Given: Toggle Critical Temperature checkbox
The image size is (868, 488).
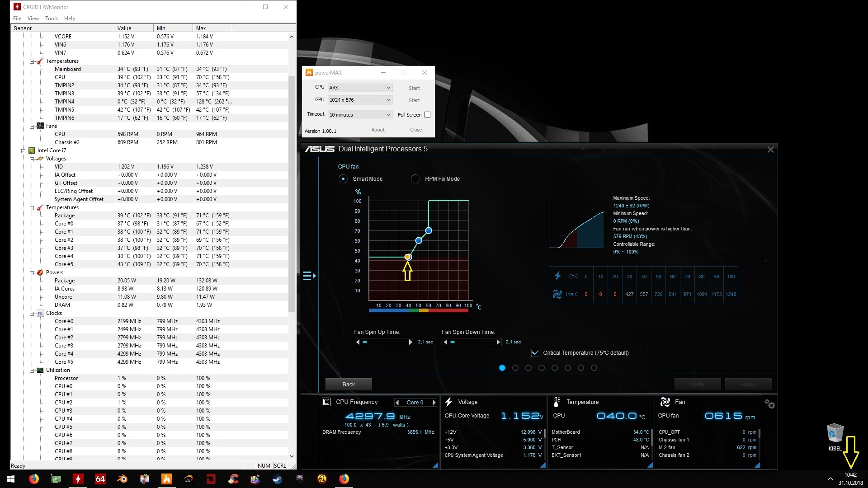Looking at the screenshot, I should pyautogui.click(x=535, y=353).
